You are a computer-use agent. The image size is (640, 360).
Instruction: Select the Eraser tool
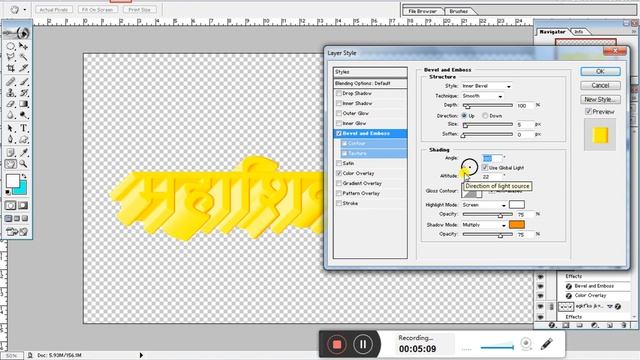[11, 104]
